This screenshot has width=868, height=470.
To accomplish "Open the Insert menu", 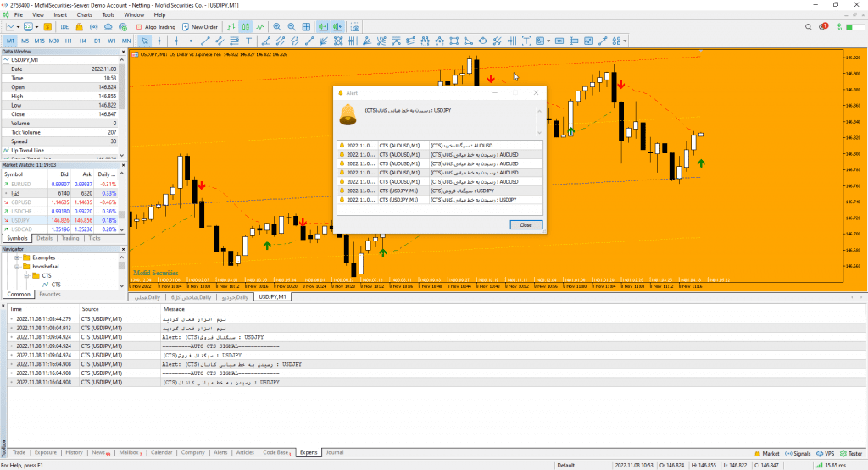I will (x=60, y=15).
